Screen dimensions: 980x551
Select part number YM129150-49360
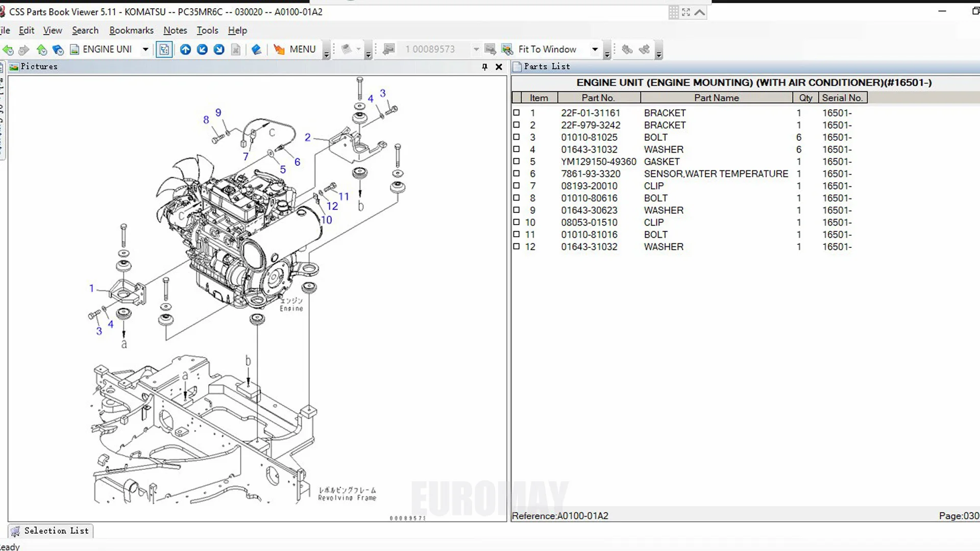tap(599, 162)
